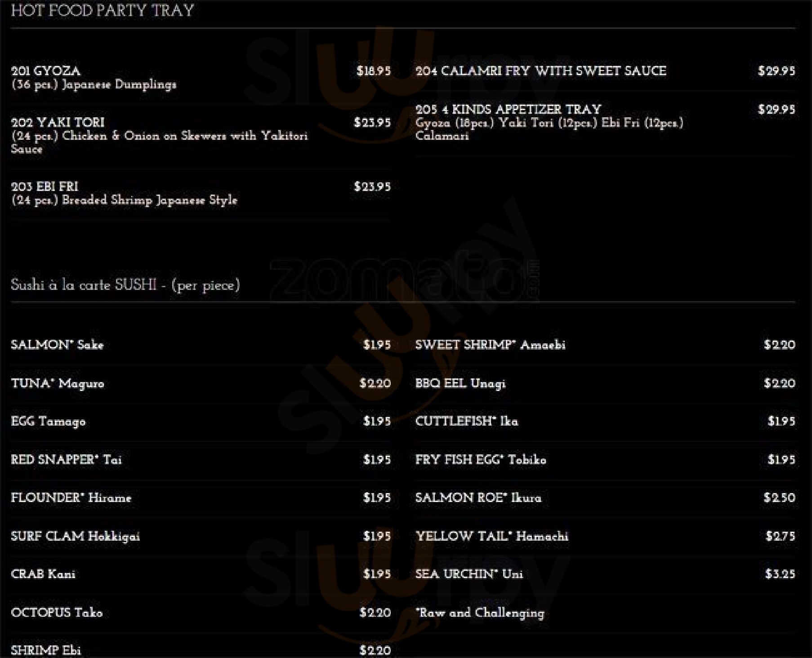Click the Sushi à la carte heading

(125, 285)
